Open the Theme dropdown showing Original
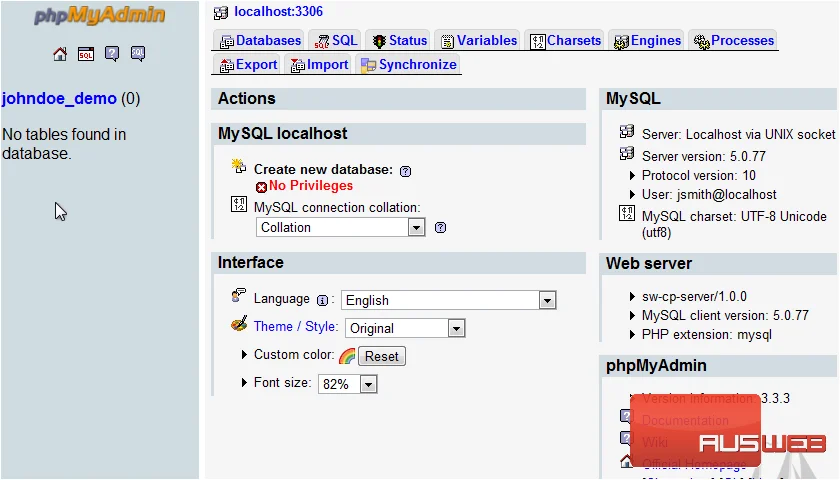The height and width of the screenshot is (480, 840). (x=406, y=328)
